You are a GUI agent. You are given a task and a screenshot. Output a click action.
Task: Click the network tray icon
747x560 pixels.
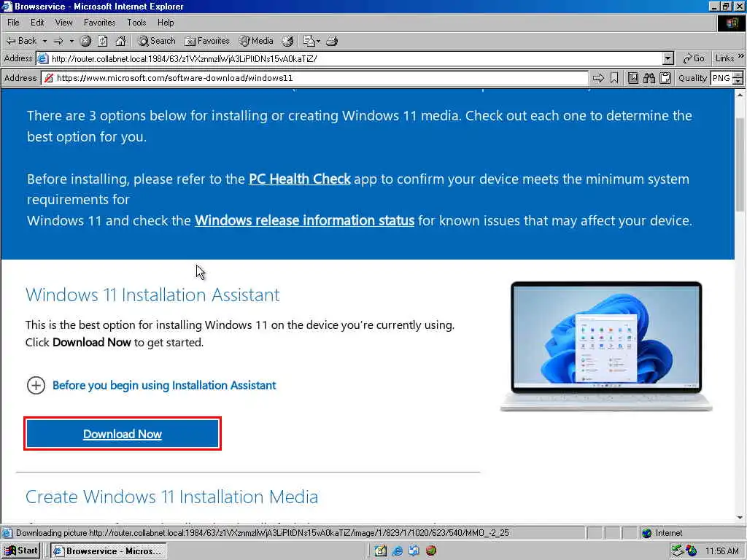tap(678, 551)
